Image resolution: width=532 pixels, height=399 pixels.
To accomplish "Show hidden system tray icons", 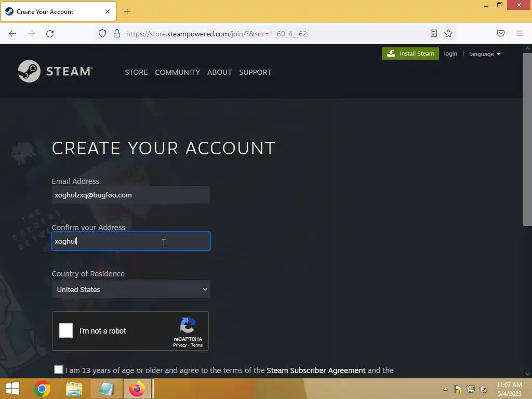I will click(445, 389).
